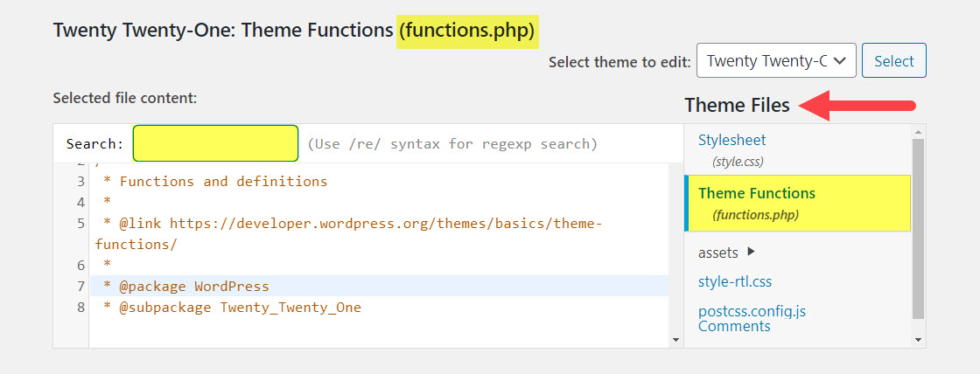Open the Comments theme file
This screenshot has width=980, height=374.
(734, 326)
